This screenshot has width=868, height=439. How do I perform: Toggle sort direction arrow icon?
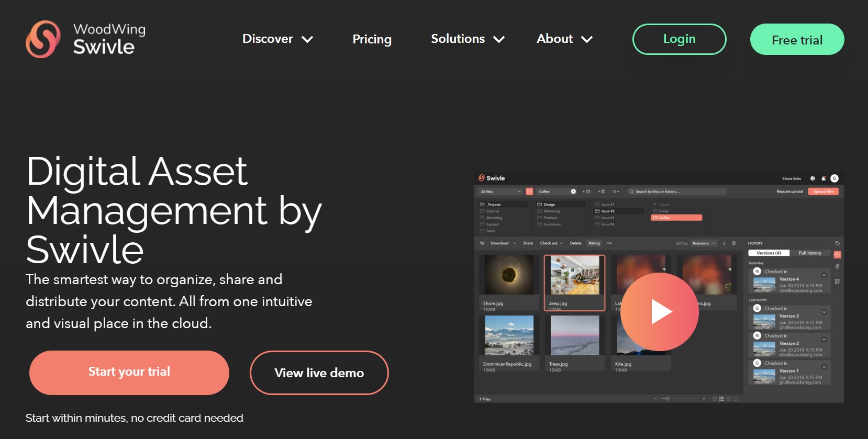click(x=724, y=243)
